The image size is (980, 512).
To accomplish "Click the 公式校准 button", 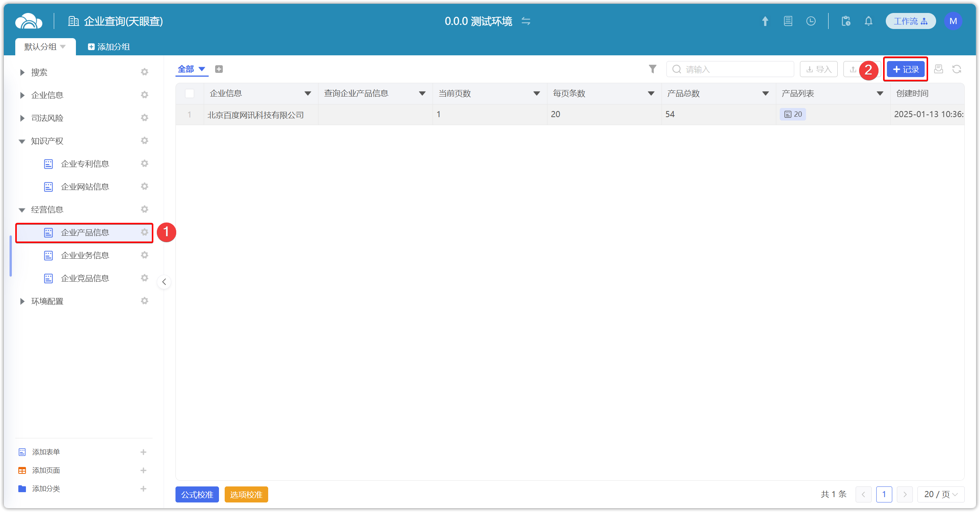I will (197, 494).
